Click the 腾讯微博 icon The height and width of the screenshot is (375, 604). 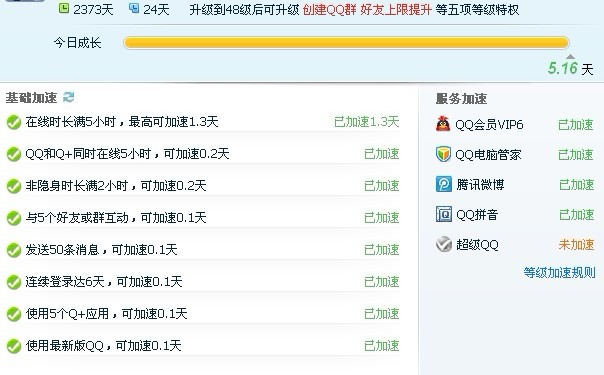tap(444, 184)
